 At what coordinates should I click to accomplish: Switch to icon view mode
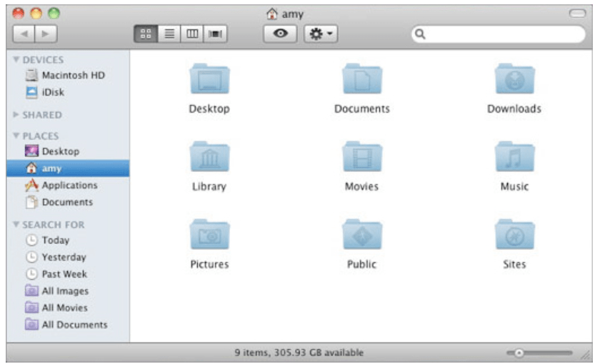pos(144,34)
